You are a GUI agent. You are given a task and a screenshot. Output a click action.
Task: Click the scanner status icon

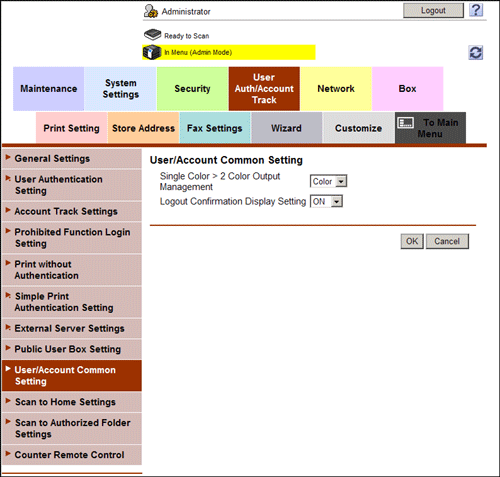click(x=152, y=35)
